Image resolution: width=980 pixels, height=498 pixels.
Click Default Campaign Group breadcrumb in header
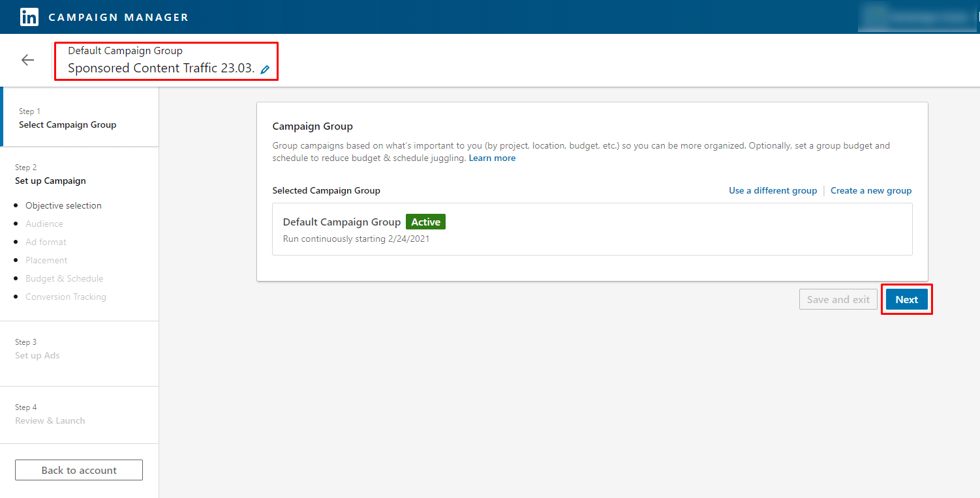pos(125,51)
